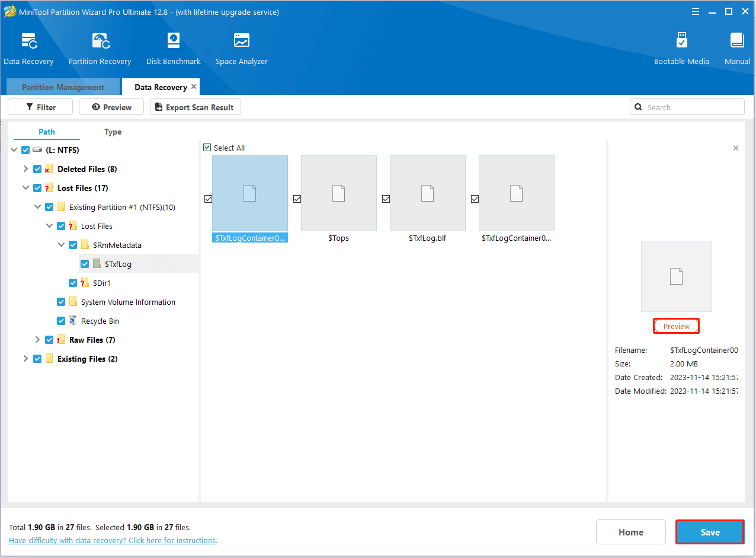756x558 pixels.
Task: Click the MiniTool app logo in title bar
Action: pos(10,11)
